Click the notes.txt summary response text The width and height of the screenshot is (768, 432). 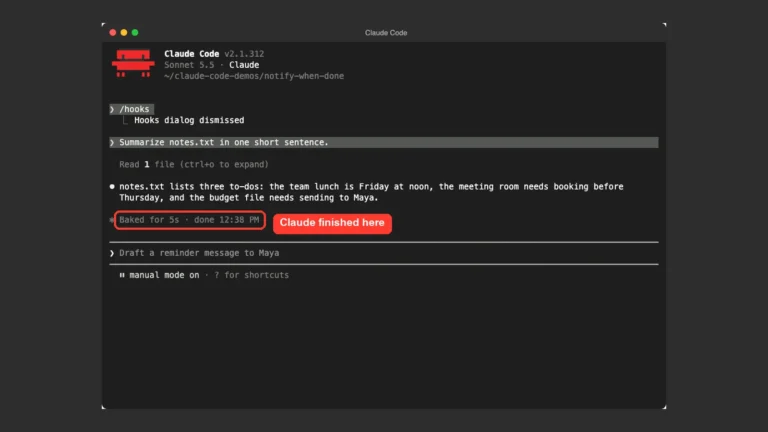pyautogui.click(x=371, y=192)
